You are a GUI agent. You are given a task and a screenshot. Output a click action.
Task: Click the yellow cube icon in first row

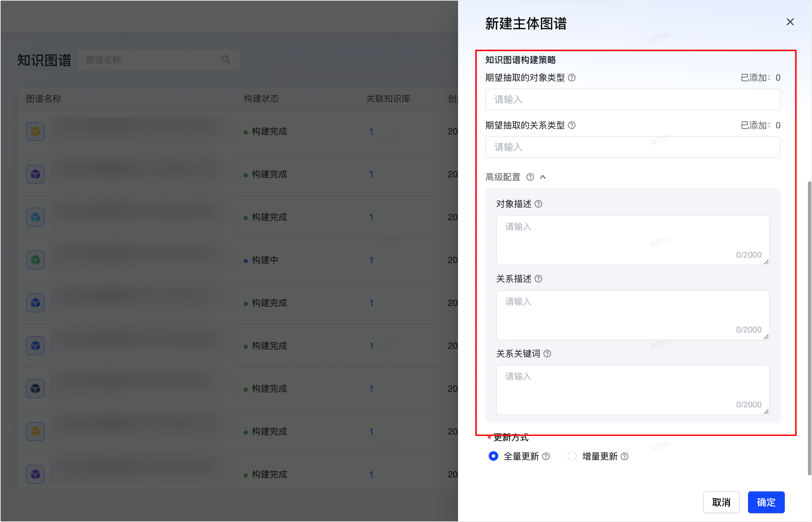coord(35,131)
